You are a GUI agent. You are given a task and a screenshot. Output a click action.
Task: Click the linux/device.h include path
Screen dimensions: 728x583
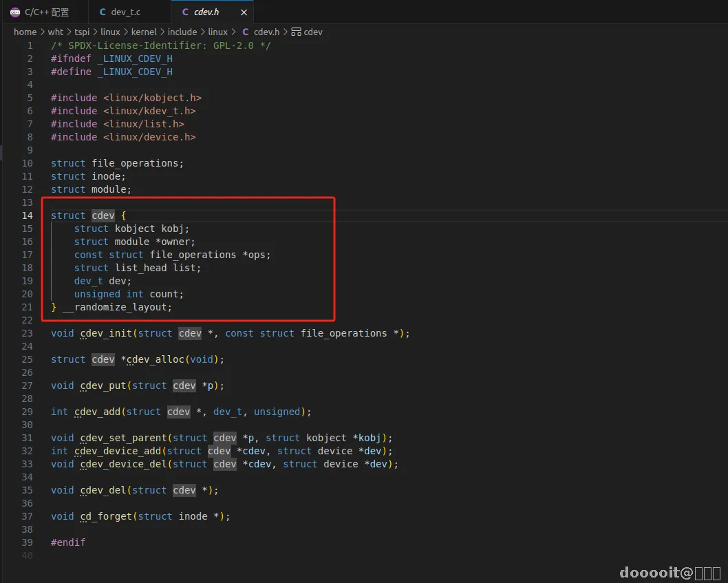(x=149, y=137)
